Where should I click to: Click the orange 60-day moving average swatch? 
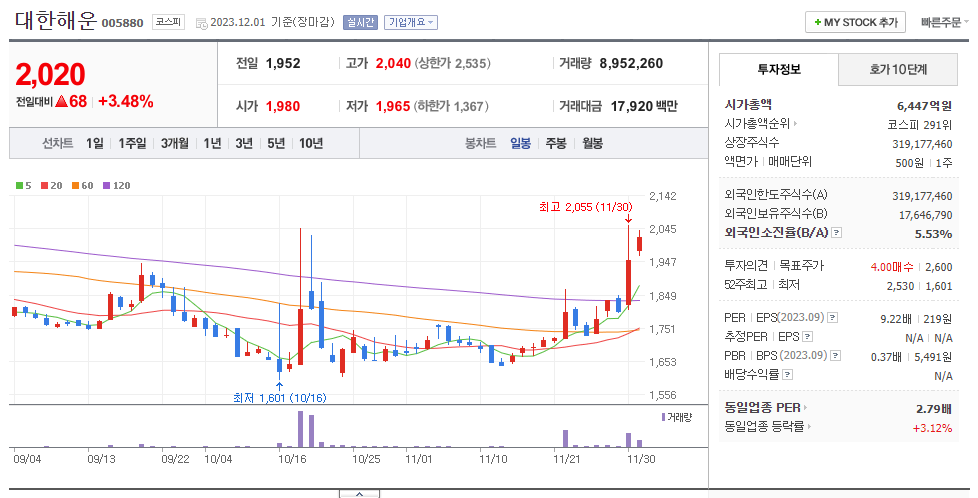click(x=75, y=185)
